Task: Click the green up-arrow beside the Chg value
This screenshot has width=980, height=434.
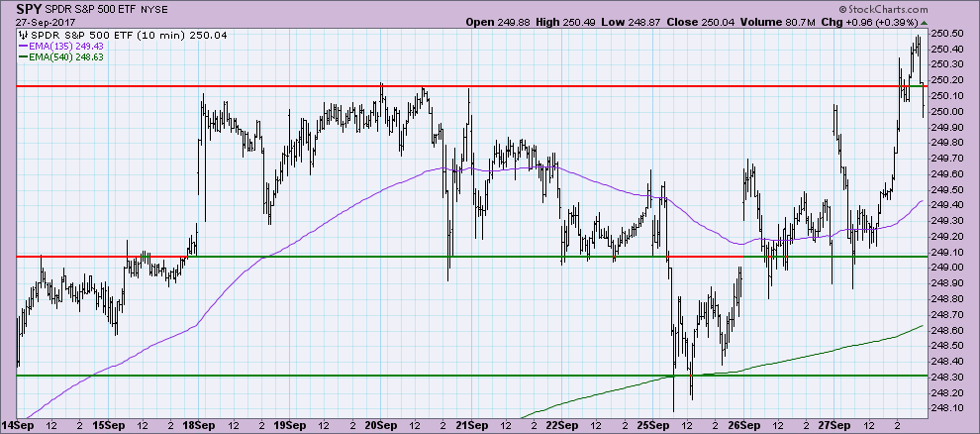Action: click(924, 23)
